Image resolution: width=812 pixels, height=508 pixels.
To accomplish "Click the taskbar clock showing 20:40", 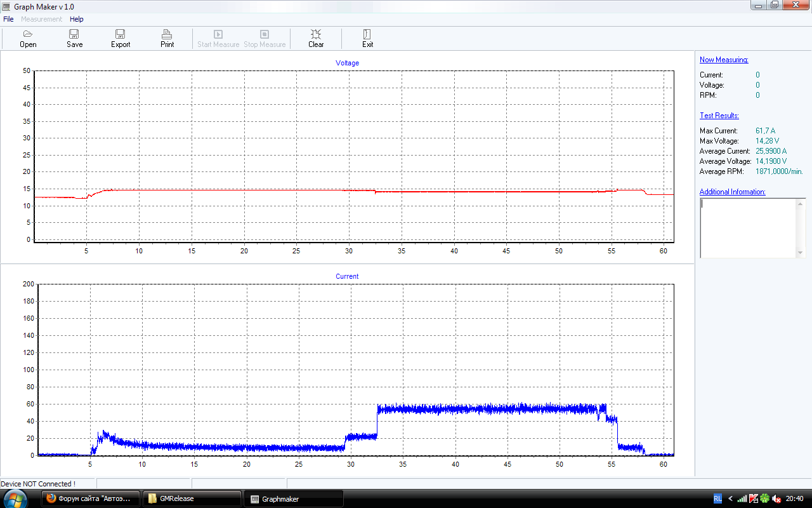I will [795, 499].
